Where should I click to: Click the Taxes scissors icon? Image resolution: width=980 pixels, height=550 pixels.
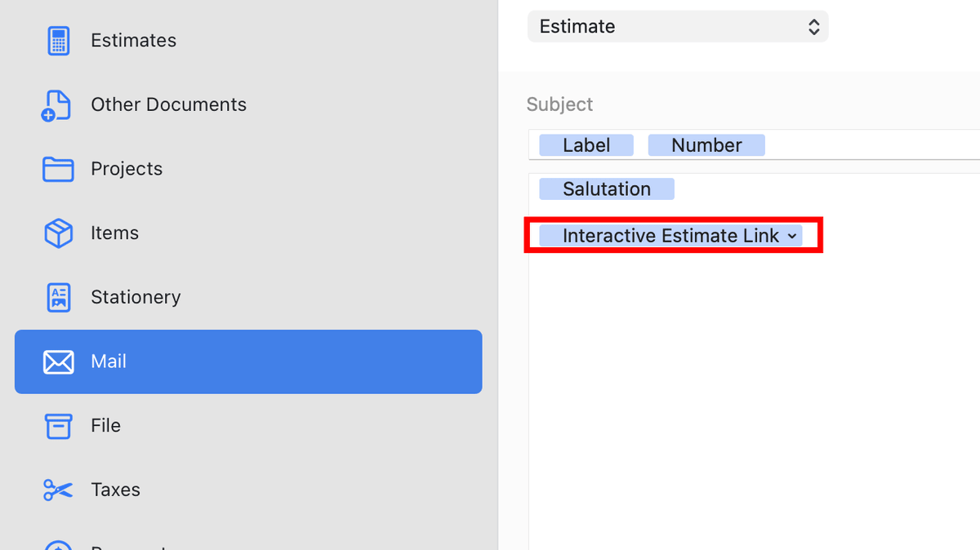[x=58, y=490]
